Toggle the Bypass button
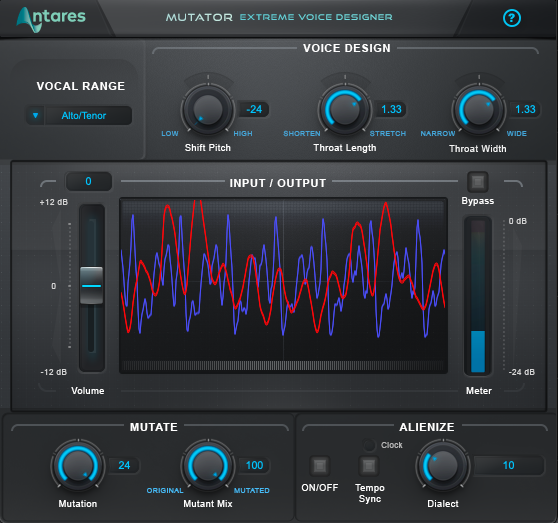This screenshot has width=558, height=523. pyautogui.click(x=478, y=182)
